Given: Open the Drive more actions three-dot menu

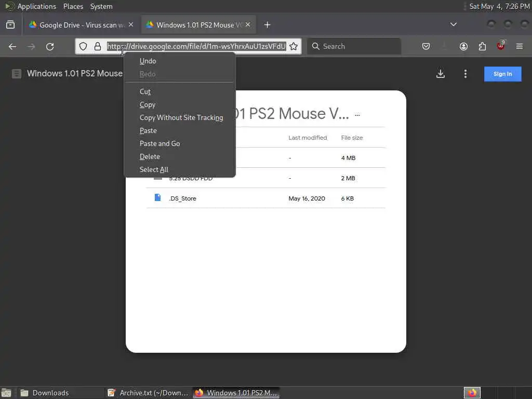Looking at the screenshot, I should pos(465,74).
